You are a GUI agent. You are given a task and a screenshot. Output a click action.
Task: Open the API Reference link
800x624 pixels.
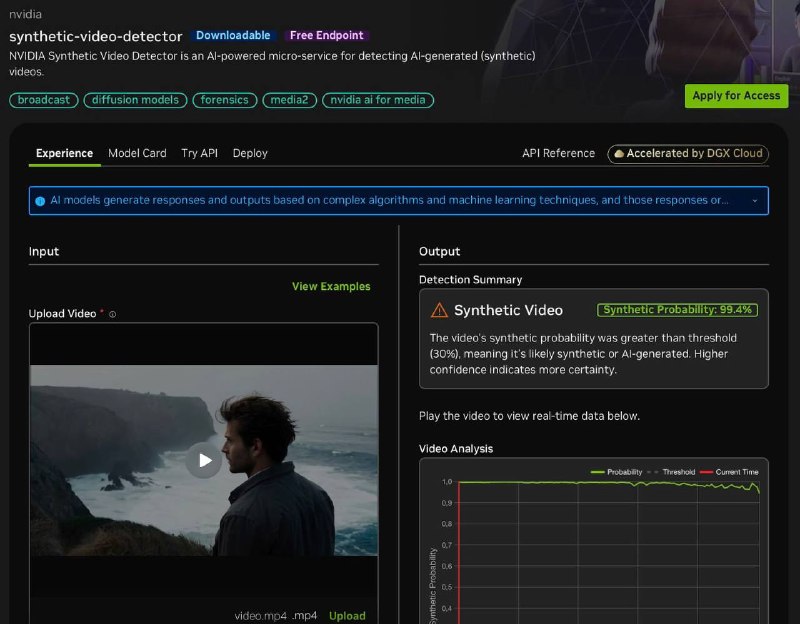point(558,153)
